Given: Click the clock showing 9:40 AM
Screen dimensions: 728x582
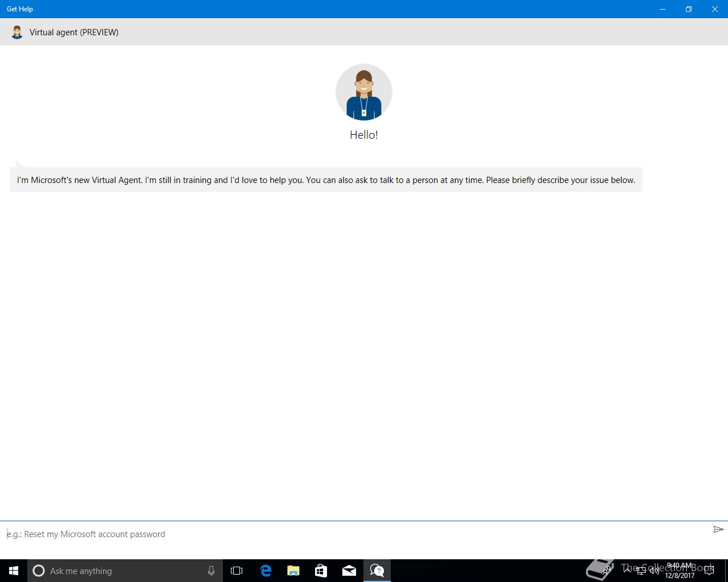Looking at the screenshot, I should pos(680,571).
